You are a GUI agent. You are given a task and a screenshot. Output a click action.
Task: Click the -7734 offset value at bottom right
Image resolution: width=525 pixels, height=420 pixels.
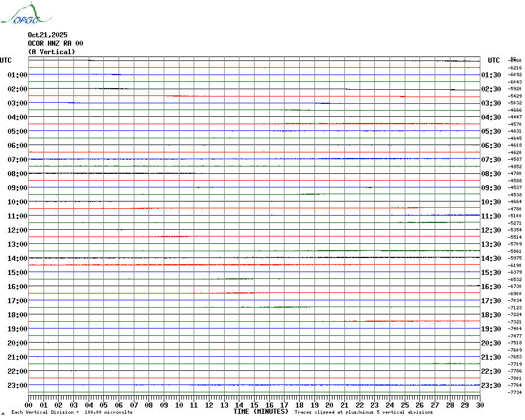[x=515, y=392]
